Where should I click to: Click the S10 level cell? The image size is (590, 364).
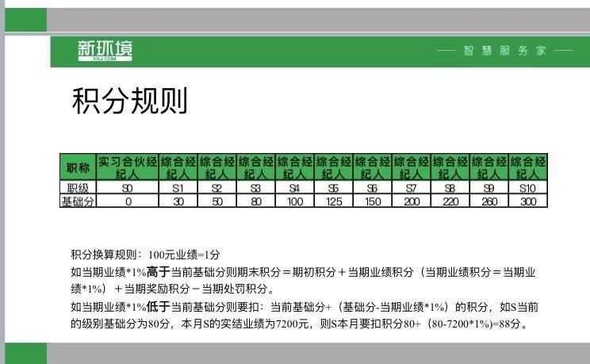click(x=527, y=188)
